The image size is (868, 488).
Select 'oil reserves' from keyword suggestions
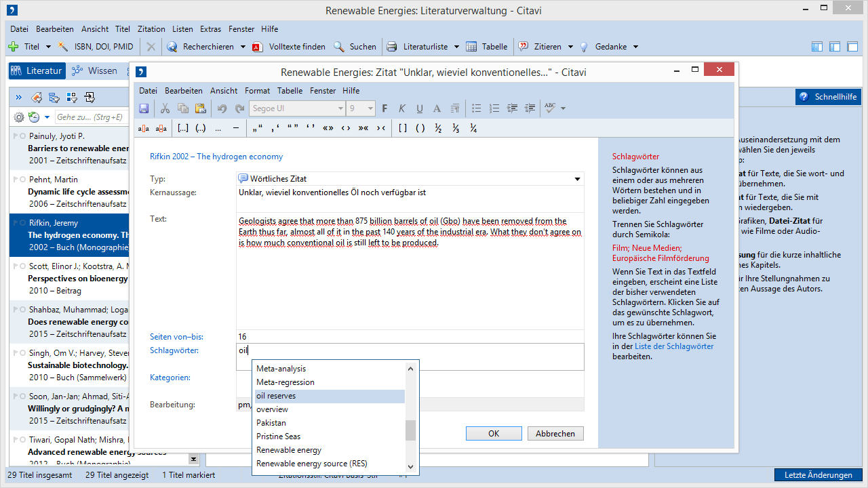(x=330, y=396)
